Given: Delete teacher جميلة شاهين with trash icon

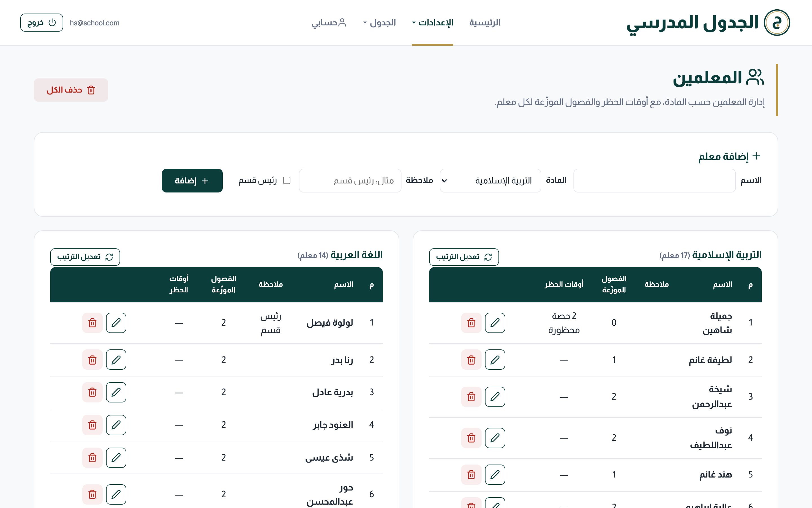Looking at the screenshot, I should click(x=471, y=323).
